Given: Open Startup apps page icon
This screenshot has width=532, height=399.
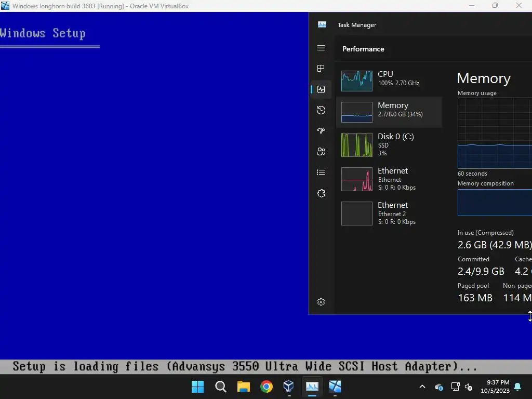Looking at the screenshot, I should 321,130.
